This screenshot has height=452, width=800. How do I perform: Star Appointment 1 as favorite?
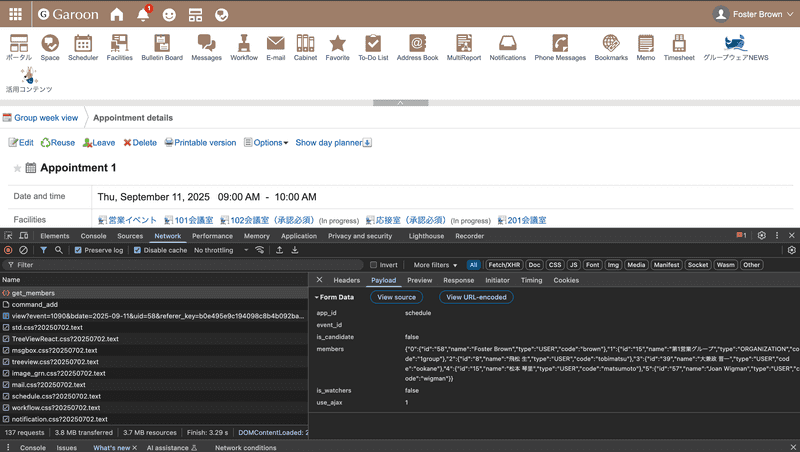coord(17,169)
